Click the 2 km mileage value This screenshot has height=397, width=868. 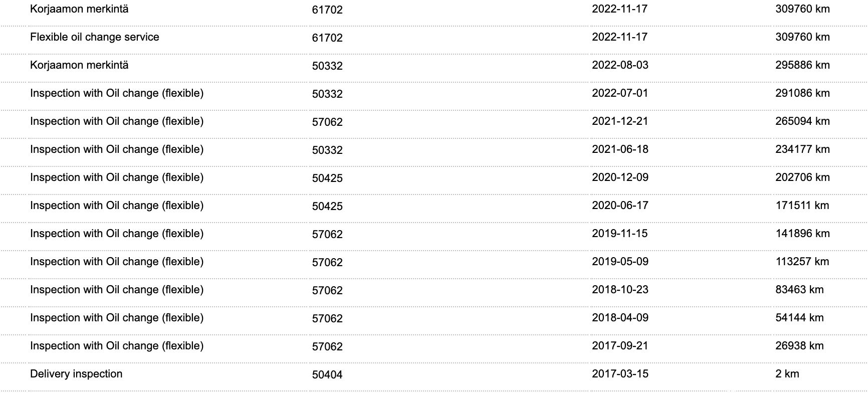(787, 374)
